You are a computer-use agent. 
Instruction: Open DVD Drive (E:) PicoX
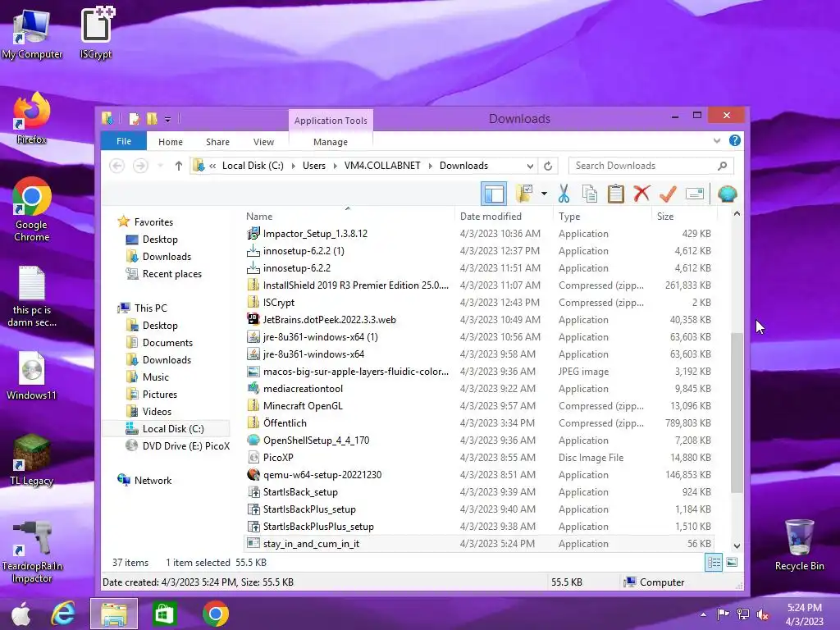click(185, 445)
